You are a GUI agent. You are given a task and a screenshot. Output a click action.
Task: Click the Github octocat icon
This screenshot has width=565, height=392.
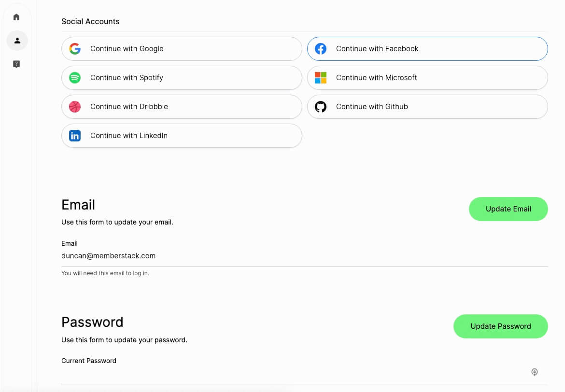click(x=321, y=107)
